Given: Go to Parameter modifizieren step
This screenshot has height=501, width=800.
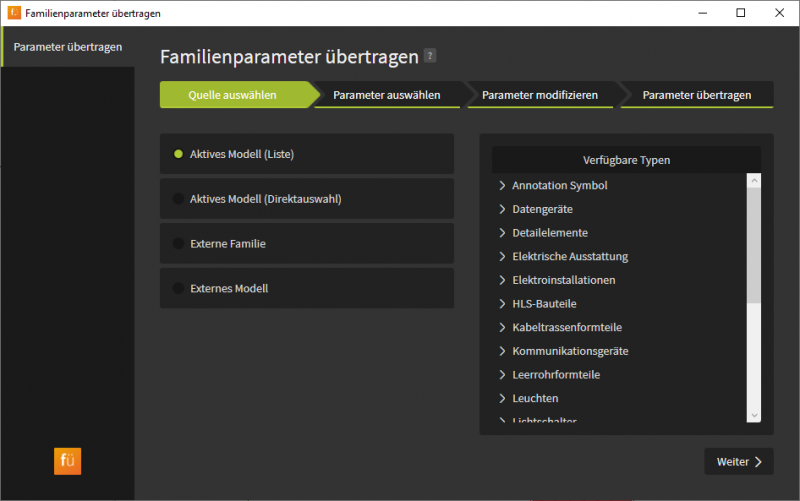Looking at the screenshot, I should click(x=539, y=95).
